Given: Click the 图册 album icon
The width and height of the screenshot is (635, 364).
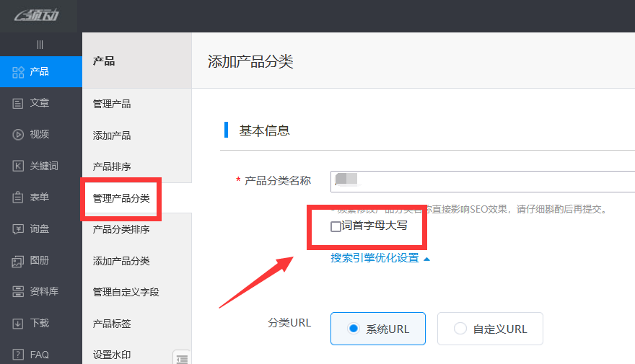Looking at the screenshot, I should [18, 261].
